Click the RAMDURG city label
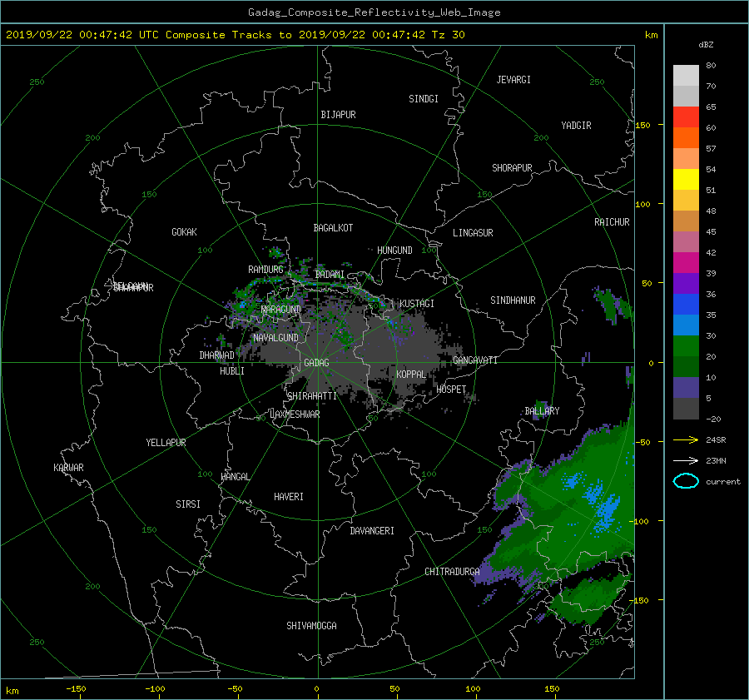Image resolution: width=749 pixels, height=700 pixels. pos(265,270)
